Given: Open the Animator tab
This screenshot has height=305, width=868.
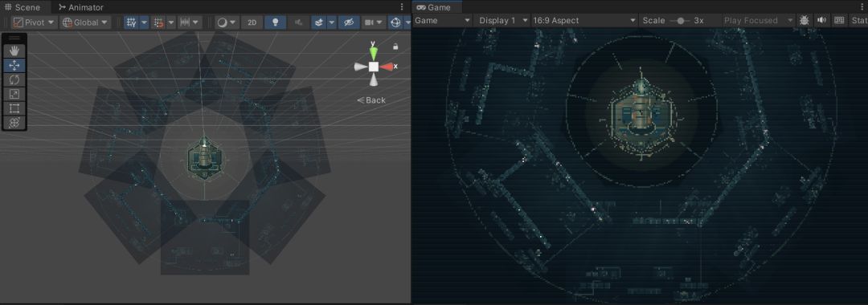Looking at the screenshot, I should (x=81, y=7).
